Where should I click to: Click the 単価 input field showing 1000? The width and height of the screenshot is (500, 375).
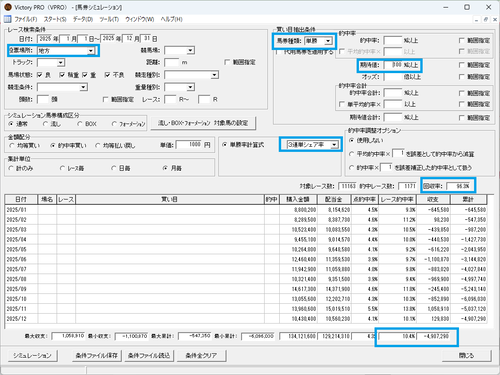click(189, 145)
